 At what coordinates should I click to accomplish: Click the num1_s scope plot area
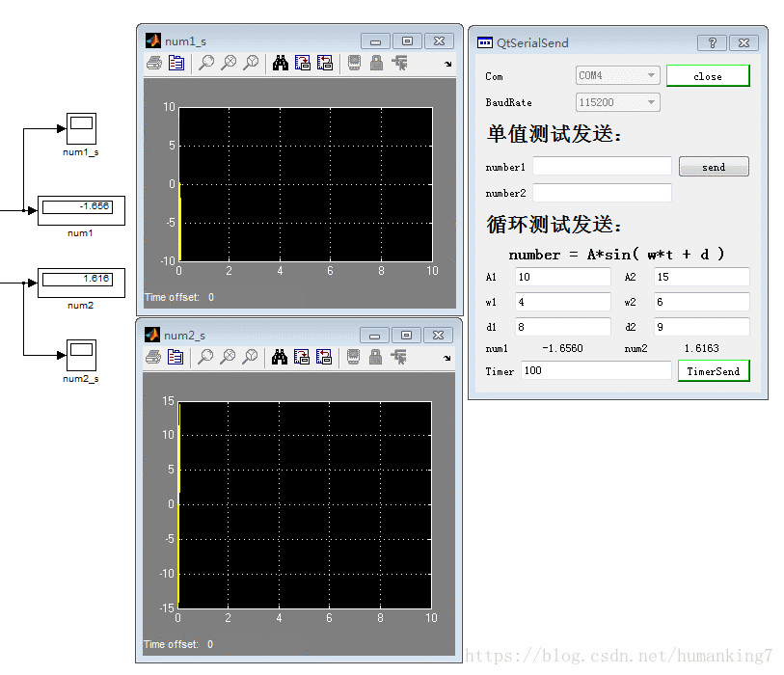(x=306, y=184)
